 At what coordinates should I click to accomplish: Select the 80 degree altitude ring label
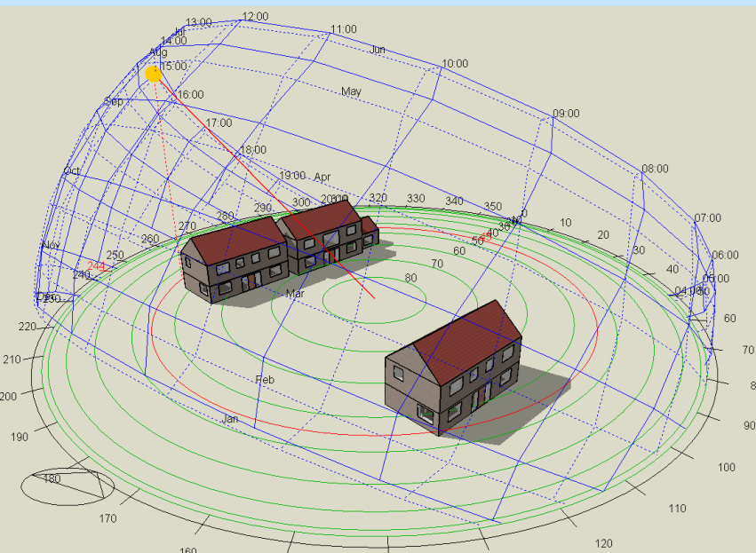pyautogui.click(x=410, y=278)
